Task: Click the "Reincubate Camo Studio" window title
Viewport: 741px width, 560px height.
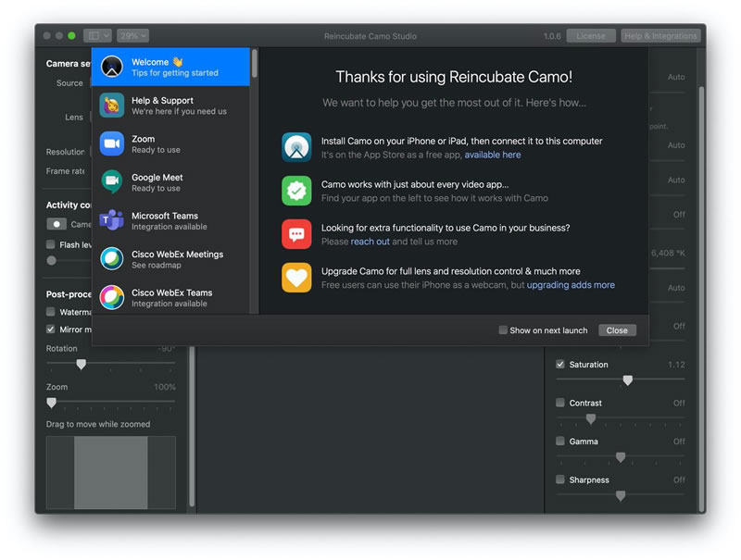Action: tap(370, 36)
